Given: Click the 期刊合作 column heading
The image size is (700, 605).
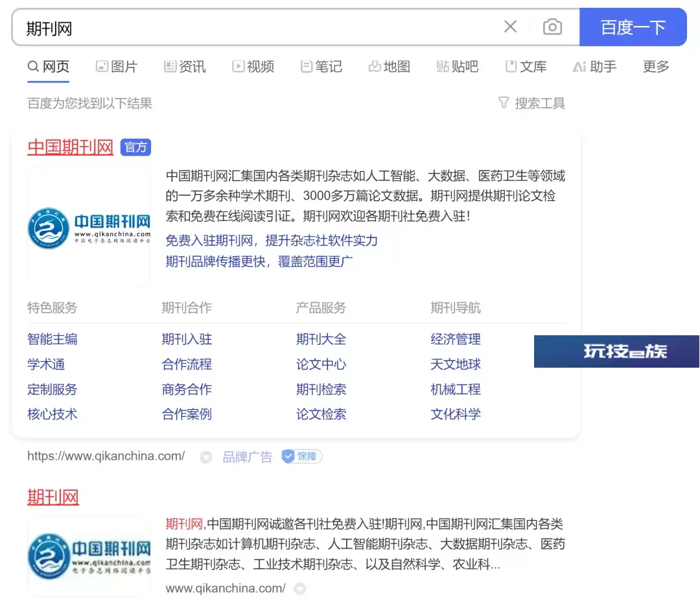Looking at the screenshot, I should 187,307.
